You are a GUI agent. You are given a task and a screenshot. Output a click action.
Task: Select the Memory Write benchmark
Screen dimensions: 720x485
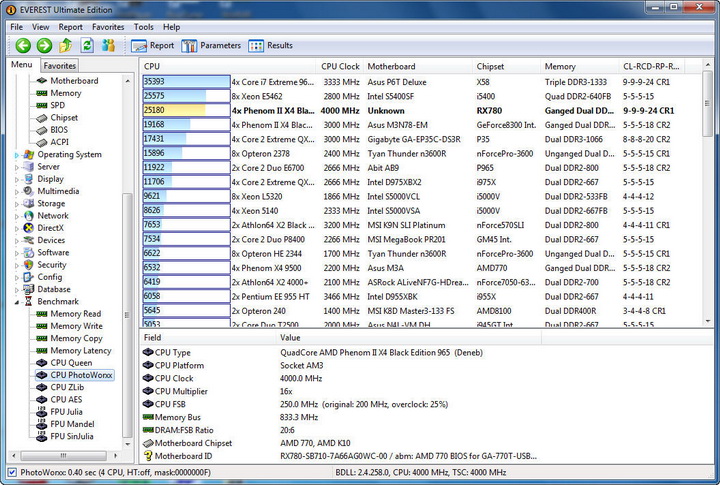click(76, 326)
